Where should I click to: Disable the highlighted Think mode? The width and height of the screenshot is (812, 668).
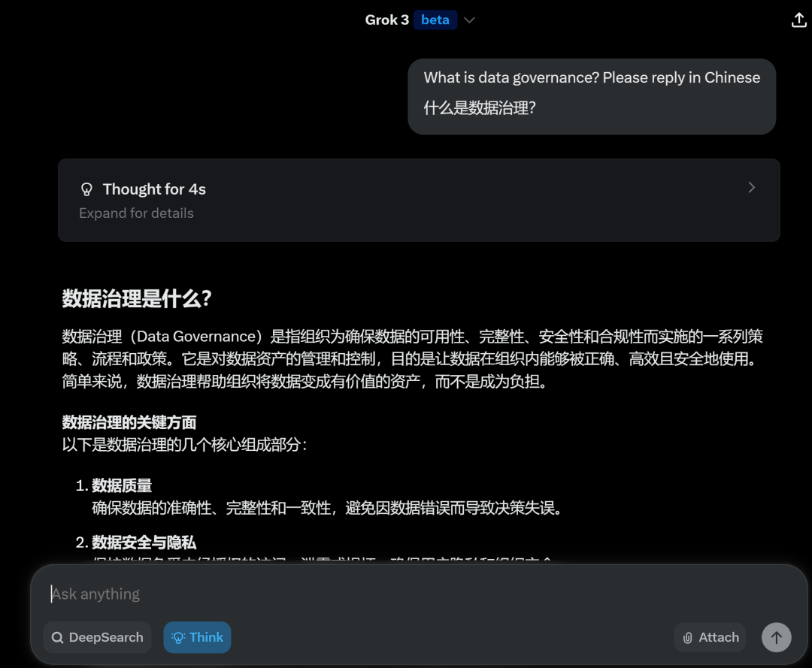[197, 637]
